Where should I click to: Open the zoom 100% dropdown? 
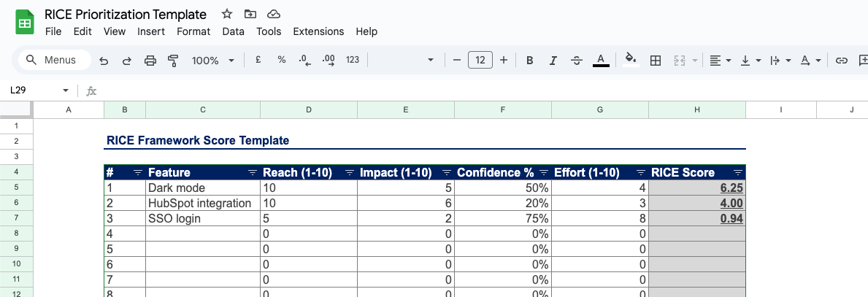pyautogui.click(x=212, y=61)
